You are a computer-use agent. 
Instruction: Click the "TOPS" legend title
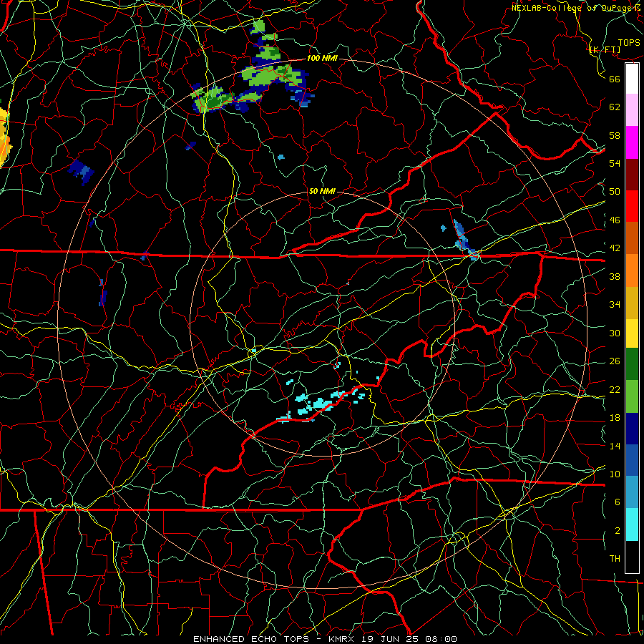point(629,43)
